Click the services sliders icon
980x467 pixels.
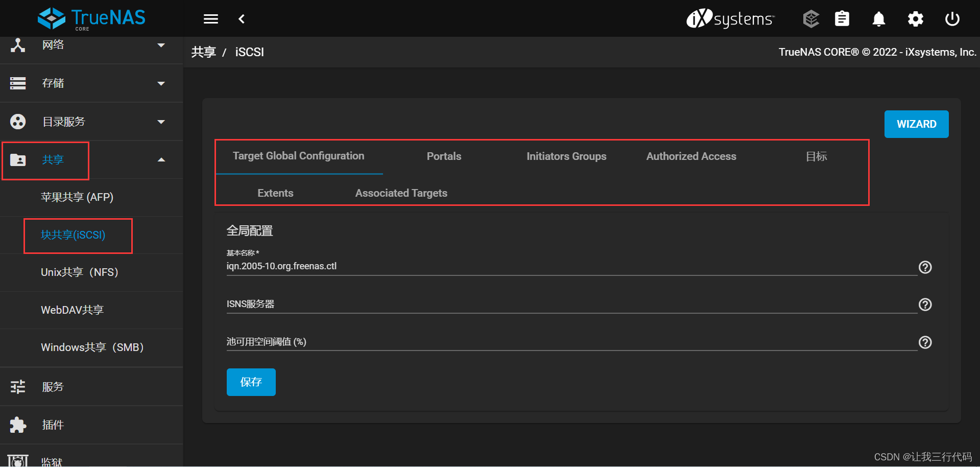(x=18, y=387)
